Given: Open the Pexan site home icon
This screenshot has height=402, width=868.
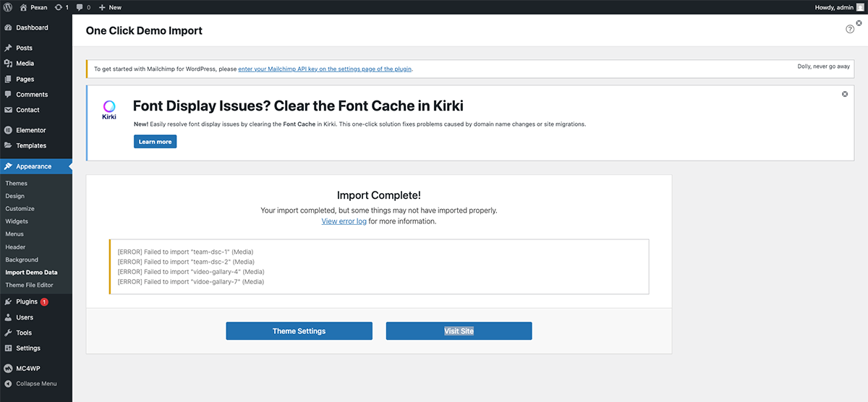Looking at the screenshot, I should [x=23, y=7].
